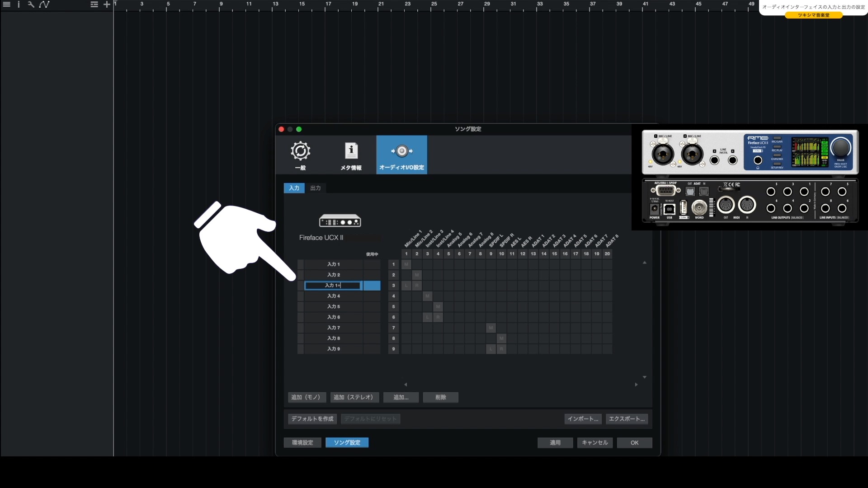The width and height of the screenshot is (868, 488).
Task: Click the 入力 1 name field being edited
Action: click(x=333, y=285)
